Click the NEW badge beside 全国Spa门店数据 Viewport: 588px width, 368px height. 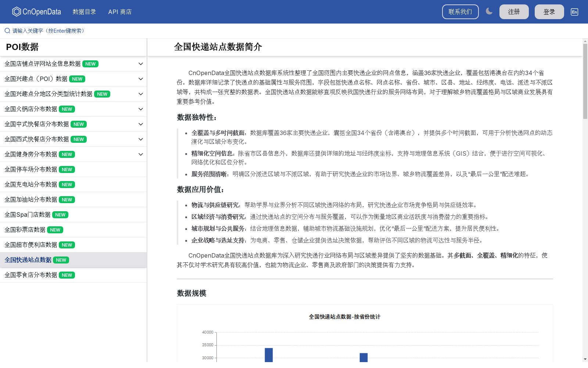point(60,215)
